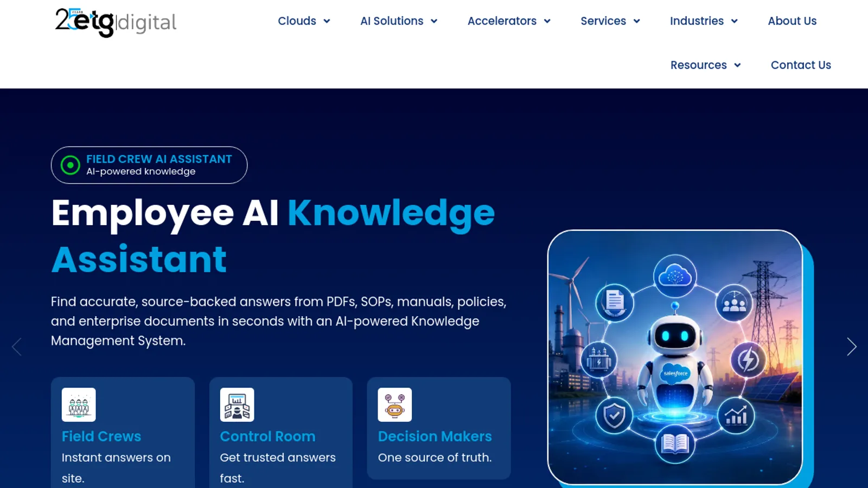Click the Control Room card title
The height and width of the screenshot is (488, 868).
(267, 436)
